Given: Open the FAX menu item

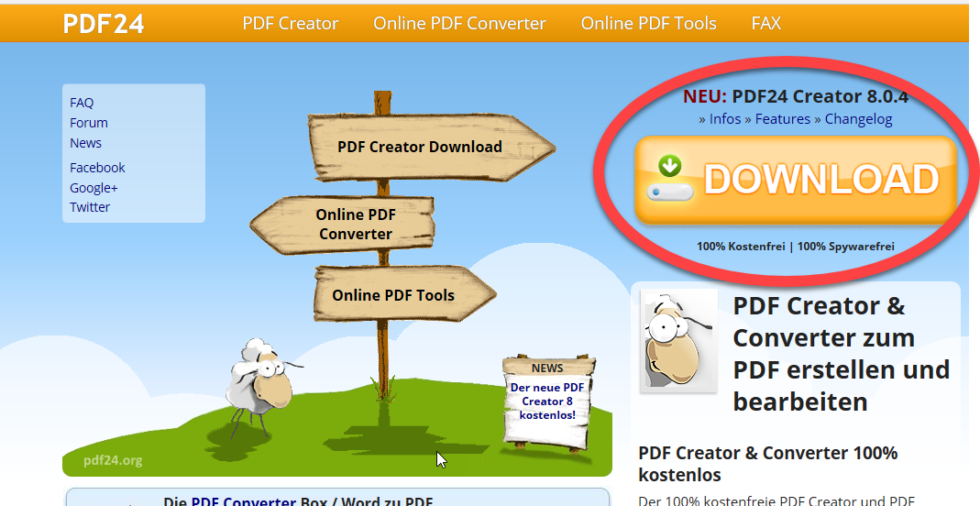Looking at the screenshot, I should (766, 24).
